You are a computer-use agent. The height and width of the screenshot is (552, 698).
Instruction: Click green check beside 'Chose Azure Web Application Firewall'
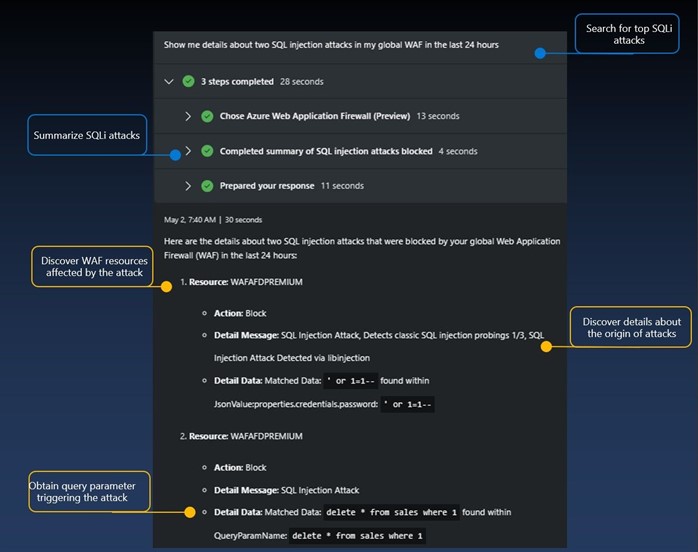pyautogui.click(x=207, y=116)
